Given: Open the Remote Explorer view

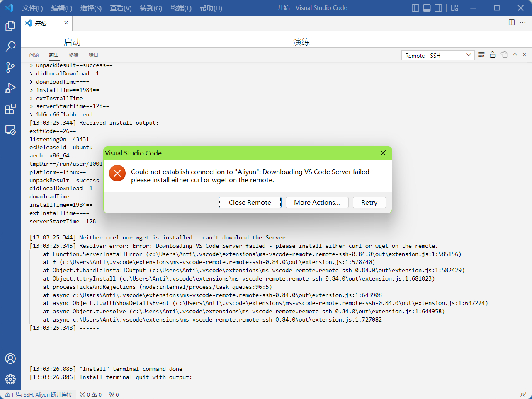Looking at the screenshot, I should [x=10, y=130].
